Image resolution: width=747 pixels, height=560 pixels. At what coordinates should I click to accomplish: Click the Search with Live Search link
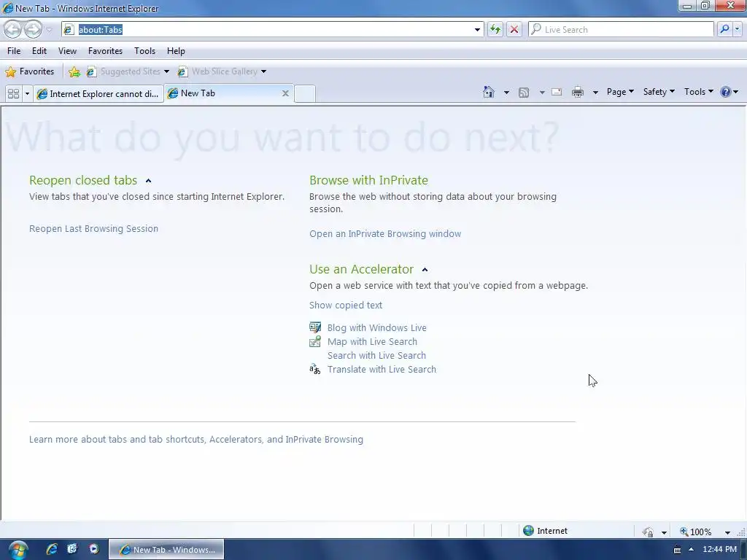coord(376,355)
